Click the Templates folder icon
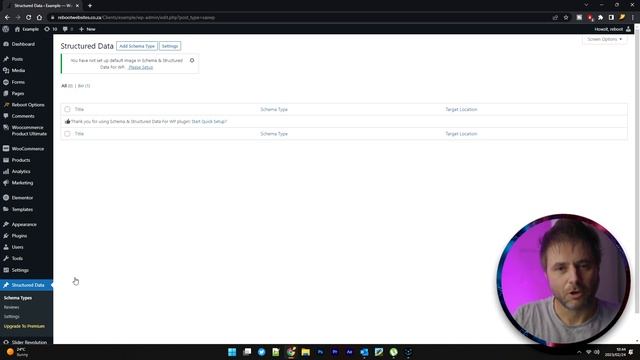Viewport: 640px width, 360px height. tap(6, 209)
